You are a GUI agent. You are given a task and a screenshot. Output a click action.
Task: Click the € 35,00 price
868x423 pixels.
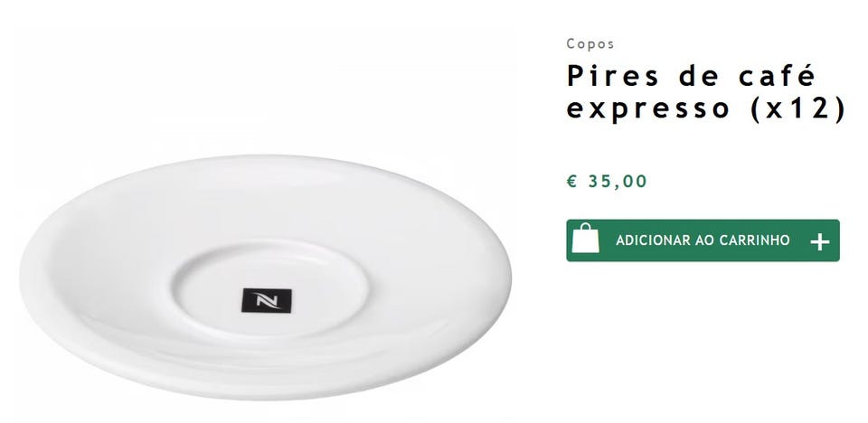tap(607, 181)
